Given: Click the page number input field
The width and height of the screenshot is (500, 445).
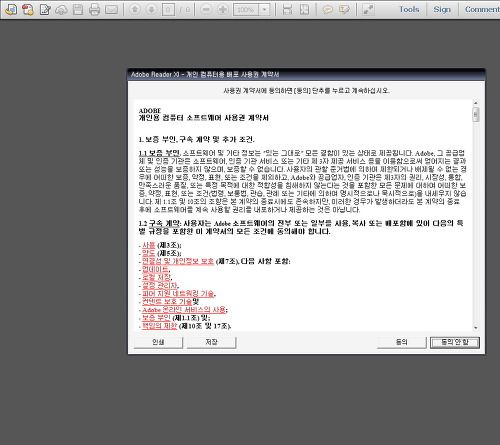Looking at the screenshot, I should [168, 10].
